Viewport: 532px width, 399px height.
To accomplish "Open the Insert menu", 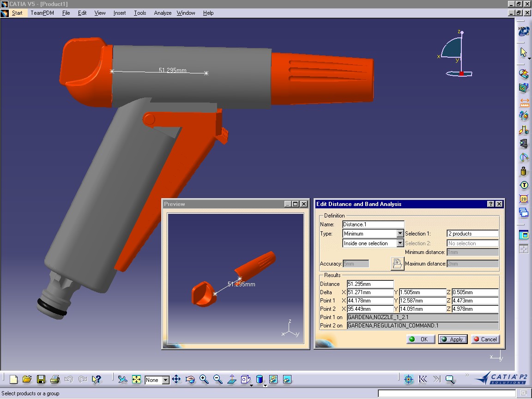I will click(120, 13).
